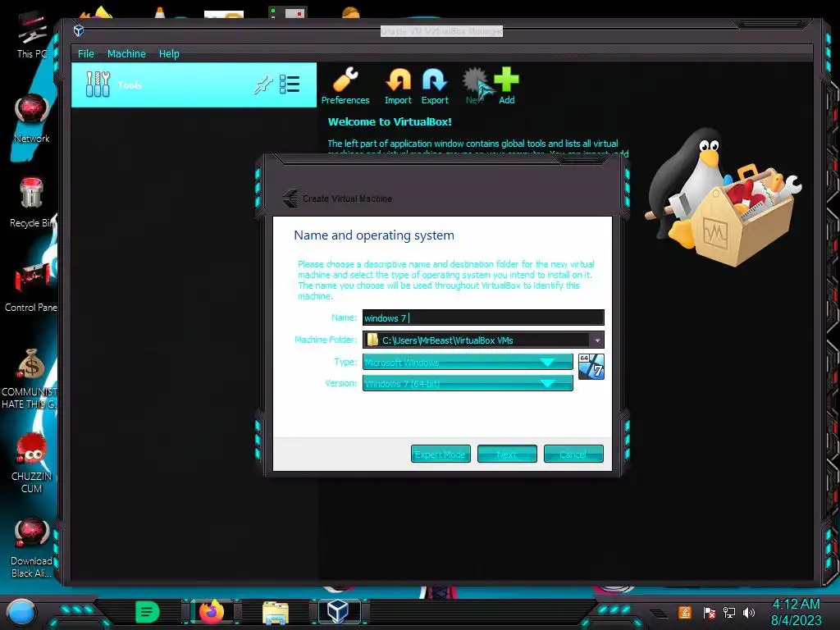
Task: Click the Next button
Action: (x=507, y=454)
